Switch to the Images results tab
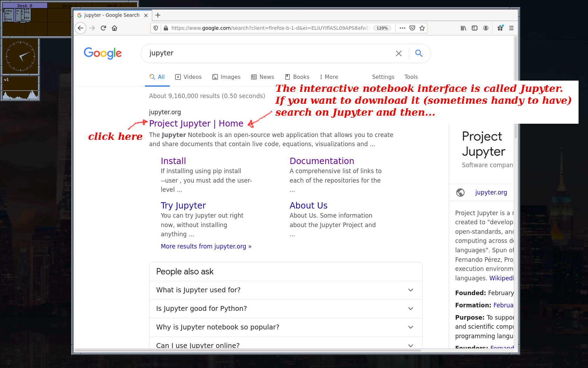Screen dimensions: 588x368 coord(226,77)
